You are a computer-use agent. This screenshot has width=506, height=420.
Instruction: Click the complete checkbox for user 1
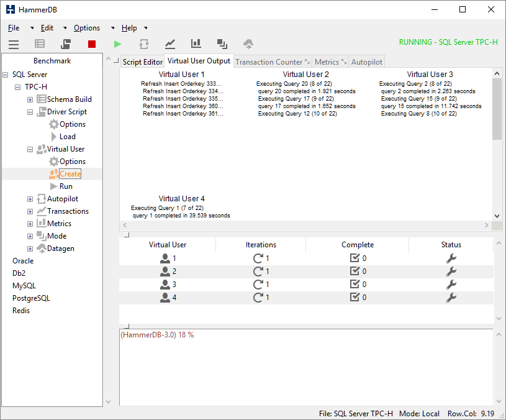(355, 258)
